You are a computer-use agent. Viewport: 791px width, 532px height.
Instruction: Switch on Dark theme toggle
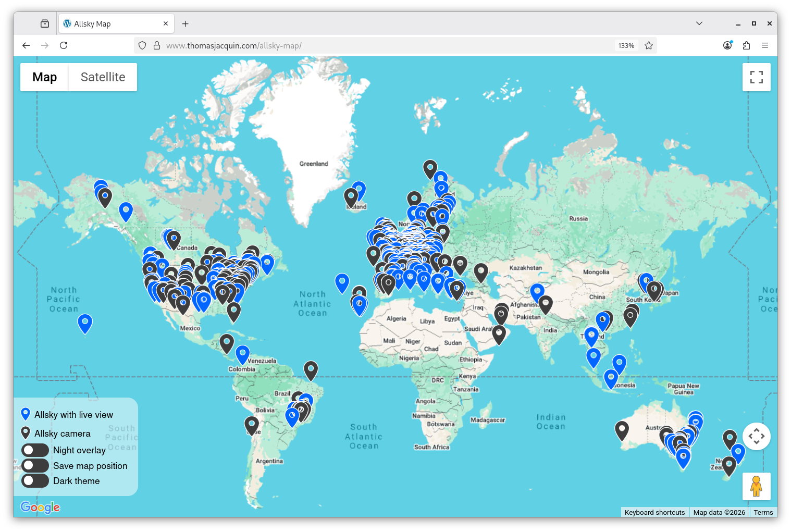35,481
